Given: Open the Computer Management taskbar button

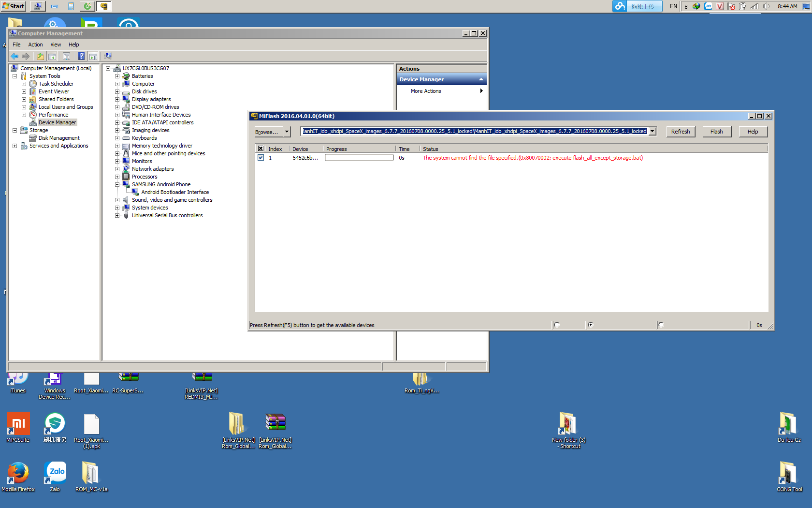Looking at the screenshot, I should pos(38,6).
